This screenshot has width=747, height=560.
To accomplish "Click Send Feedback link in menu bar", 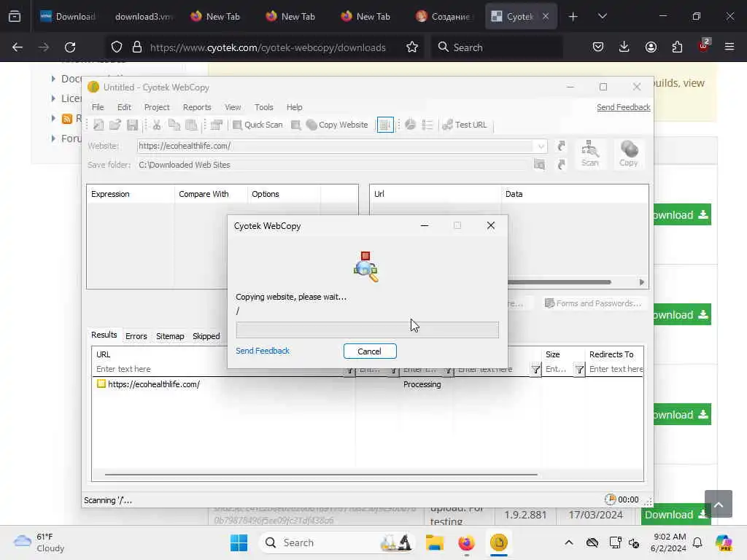I will click(623, 107).
